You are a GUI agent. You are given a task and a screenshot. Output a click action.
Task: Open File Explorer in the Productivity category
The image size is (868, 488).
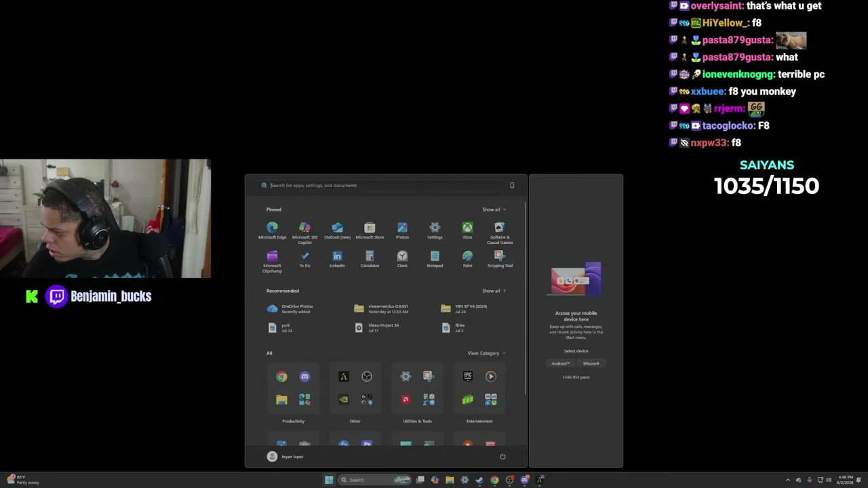click(281, 399)
